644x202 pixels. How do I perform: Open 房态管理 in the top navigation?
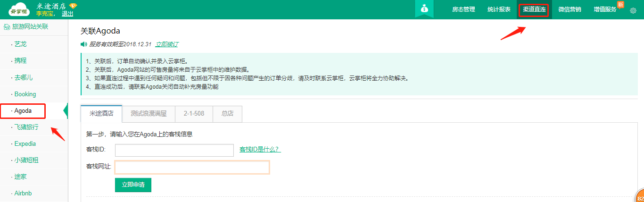pos(463,9)
